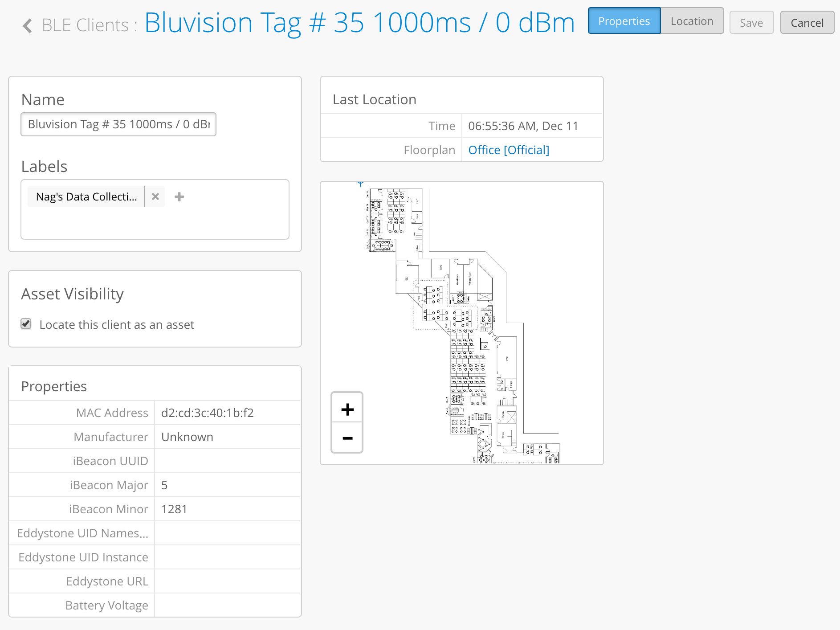The image size is (840, 630).
Task: Click the blue location marker on floorplan
Action: pos(360,183)
